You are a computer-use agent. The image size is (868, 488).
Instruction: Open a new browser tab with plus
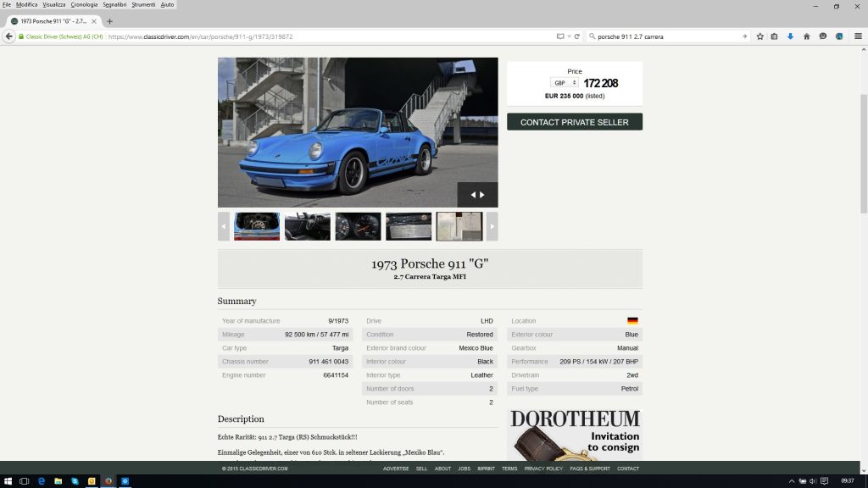point(109,21)
